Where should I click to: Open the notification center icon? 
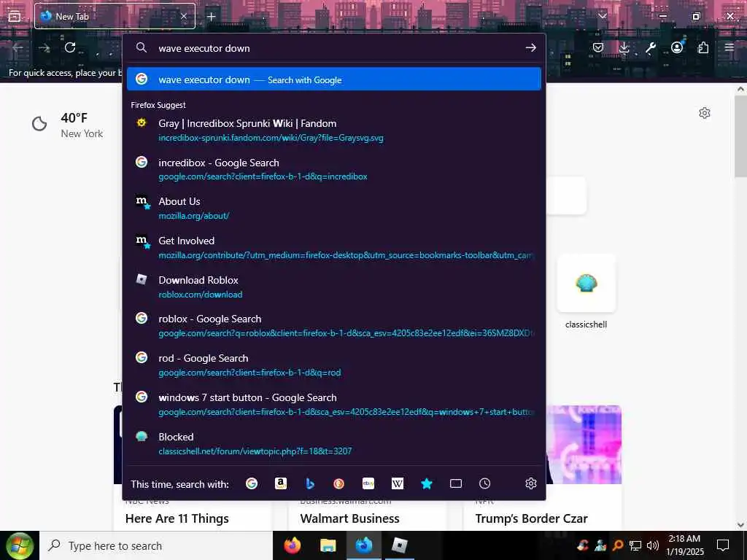pyautogui.click(x=723, y=545)
